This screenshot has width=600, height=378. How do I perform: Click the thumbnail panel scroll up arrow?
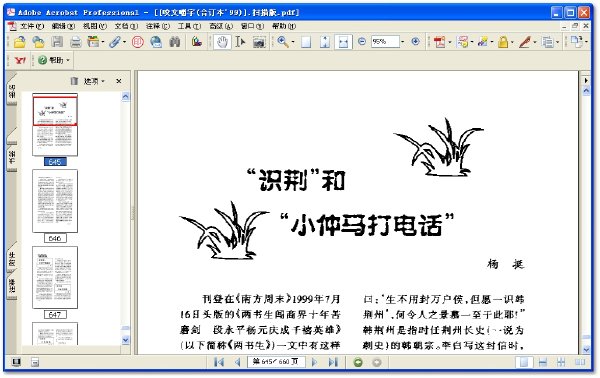pos(126,96)
